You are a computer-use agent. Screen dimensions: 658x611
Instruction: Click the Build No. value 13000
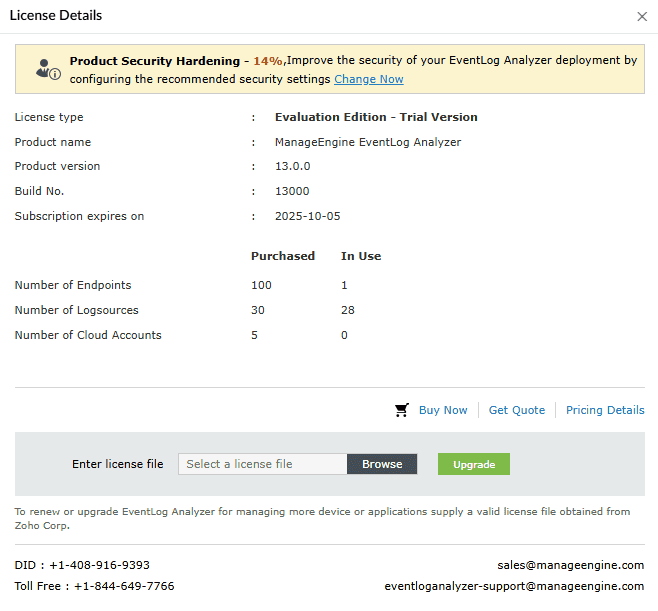[292, 191]
